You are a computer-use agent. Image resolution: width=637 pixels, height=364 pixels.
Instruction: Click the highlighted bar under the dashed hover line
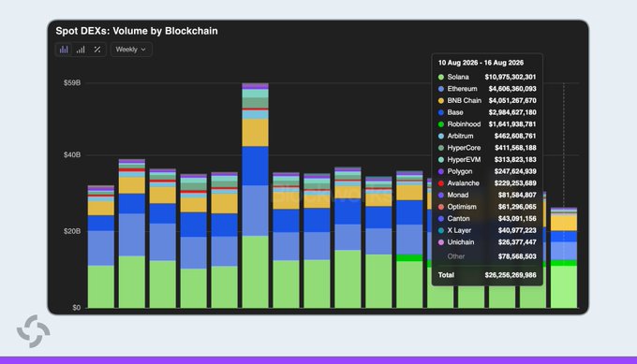(564, 257)
